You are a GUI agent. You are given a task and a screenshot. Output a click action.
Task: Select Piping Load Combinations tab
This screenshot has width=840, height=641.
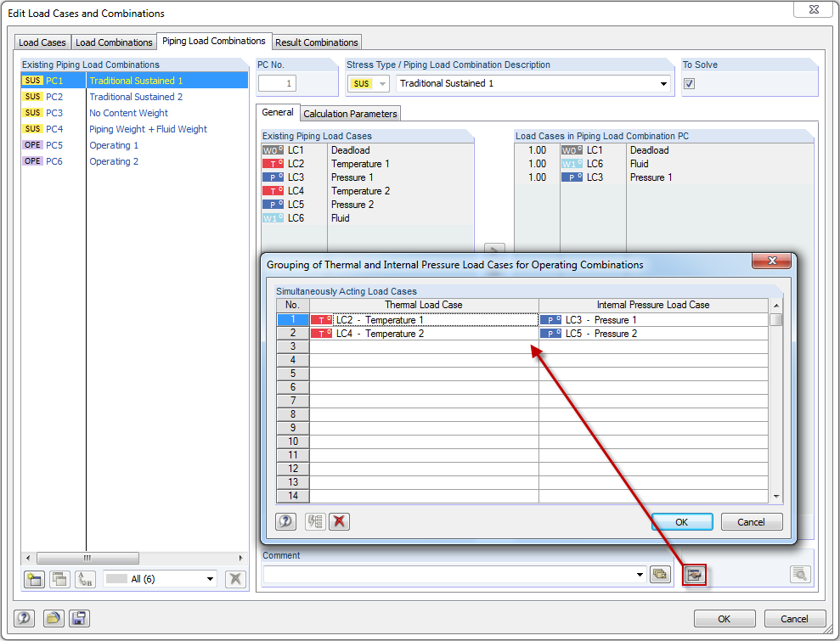(x=214, y=41)
